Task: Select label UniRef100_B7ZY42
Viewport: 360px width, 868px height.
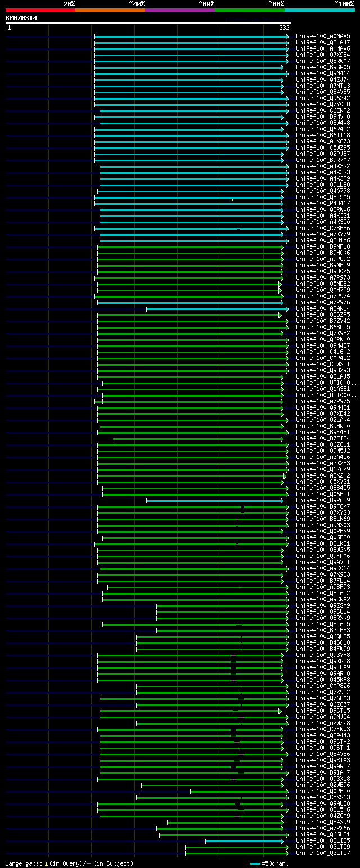Action: coord(323,321)
